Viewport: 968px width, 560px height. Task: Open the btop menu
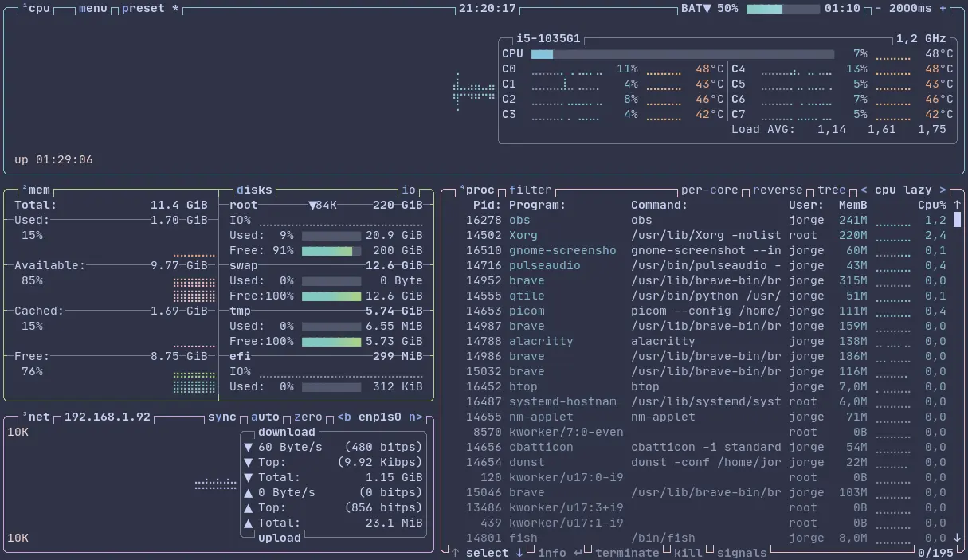click(92, 9)
